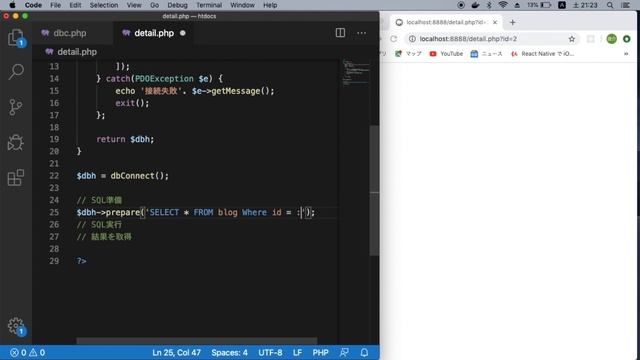Open Wi-Fi status in menu bar
The image size is (640, 360).
click(503, 5)
